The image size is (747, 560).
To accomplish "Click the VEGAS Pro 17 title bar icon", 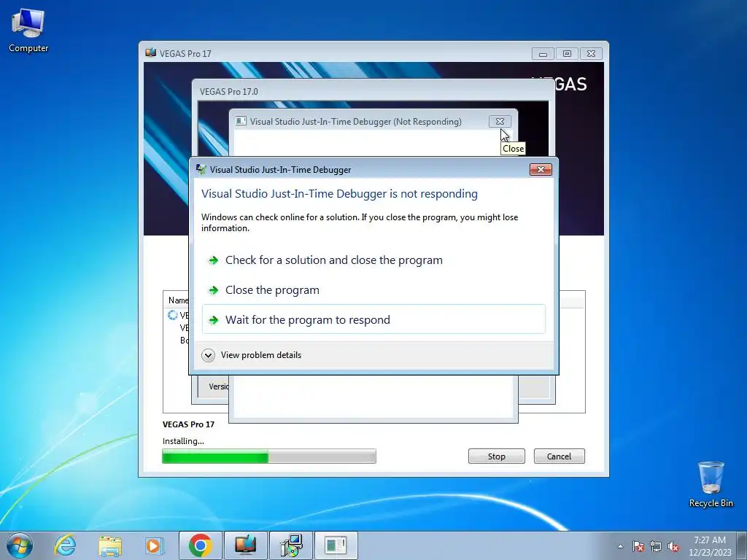I will [150, 52].
